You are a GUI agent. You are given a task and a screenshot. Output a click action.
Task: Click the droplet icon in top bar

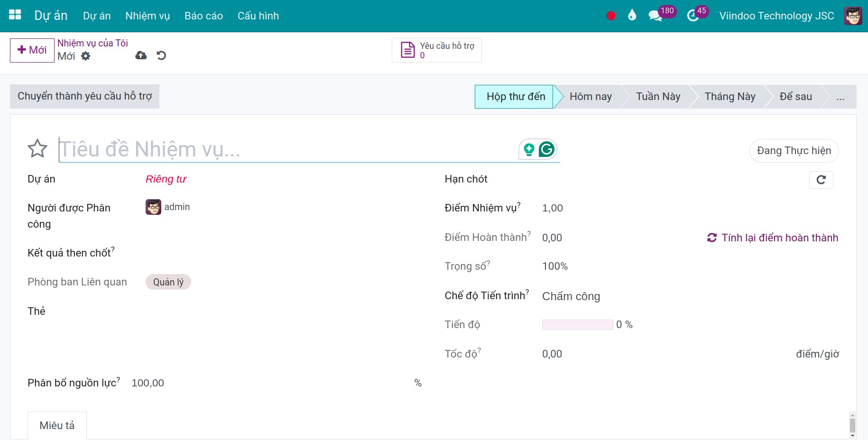click(632, 16)
